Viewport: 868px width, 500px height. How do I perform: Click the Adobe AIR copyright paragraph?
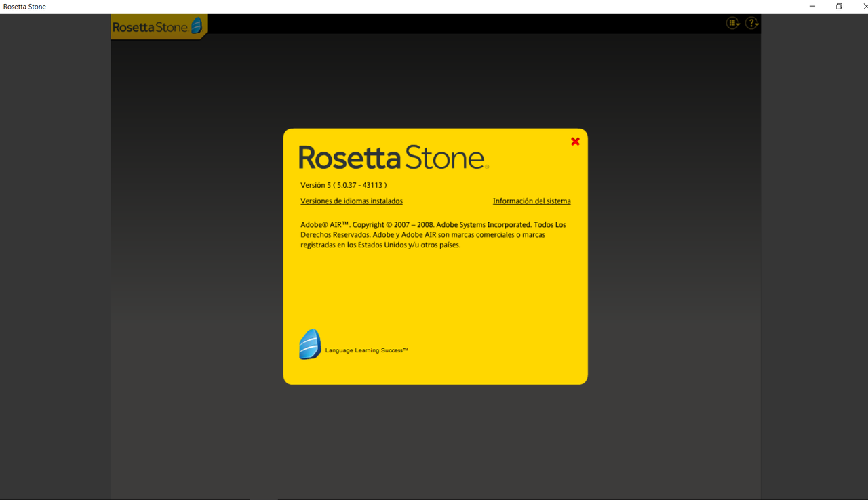click(433, 234)
